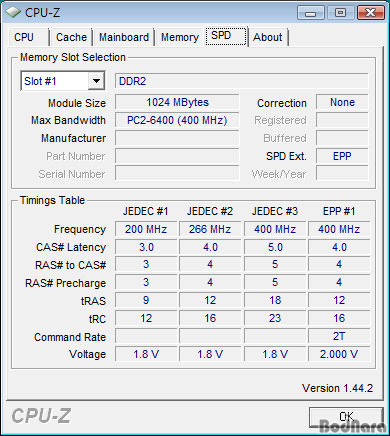Viewport: 390px width, 436px height.
Task: Click the Correction value None
Action: coord(342,102)
